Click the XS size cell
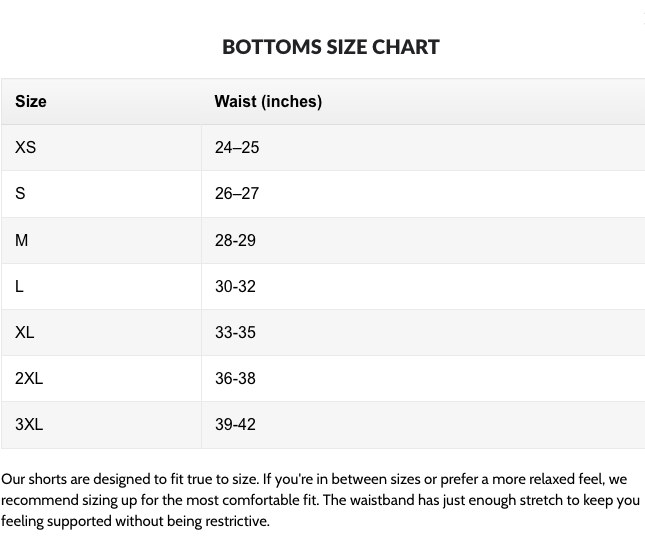 (x=26, y=147)
